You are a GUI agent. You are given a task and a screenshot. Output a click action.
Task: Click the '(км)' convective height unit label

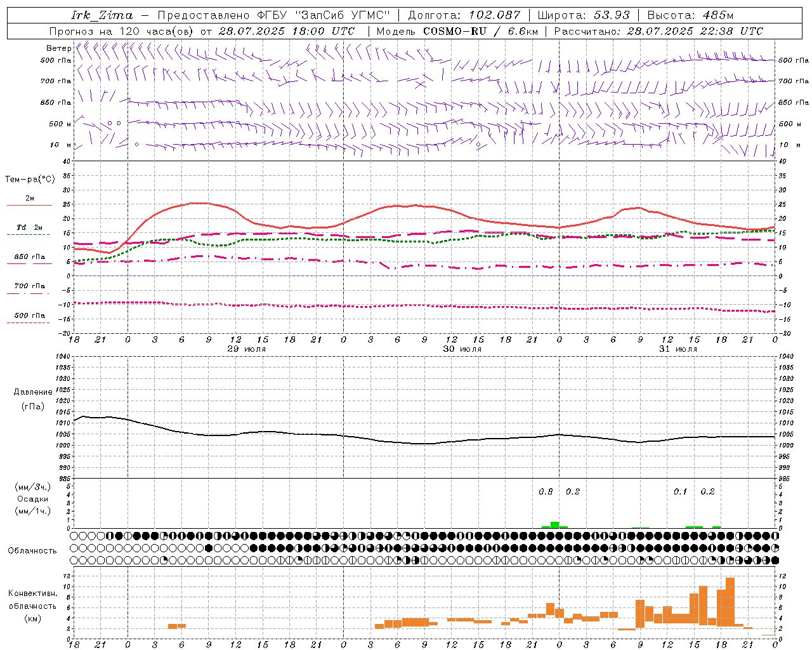(x=33, y=618)
